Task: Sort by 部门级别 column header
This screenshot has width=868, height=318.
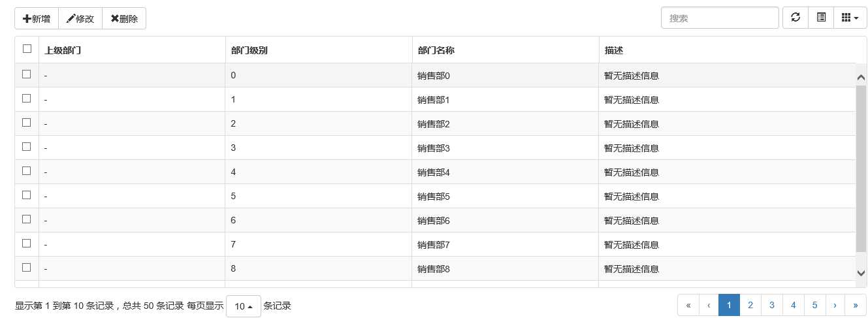Action: 249,50
